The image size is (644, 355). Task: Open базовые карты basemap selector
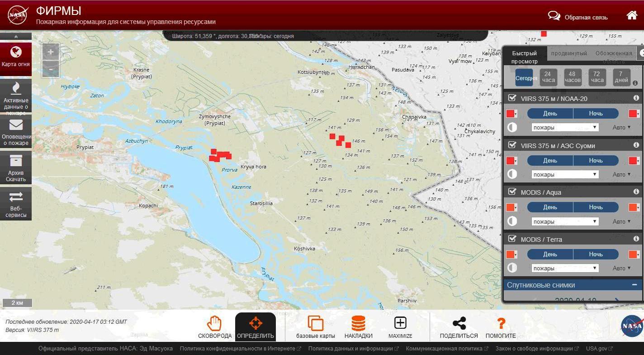tap(315, 326)
